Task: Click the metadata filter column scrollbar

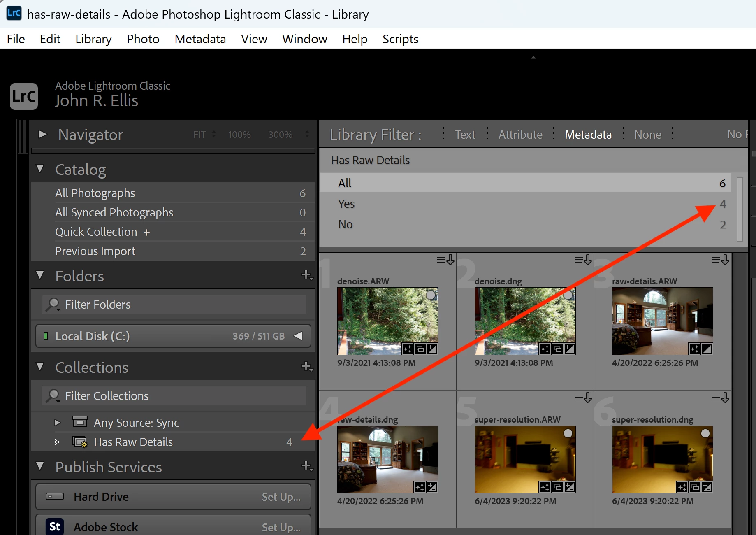Action: click(740, 209)
